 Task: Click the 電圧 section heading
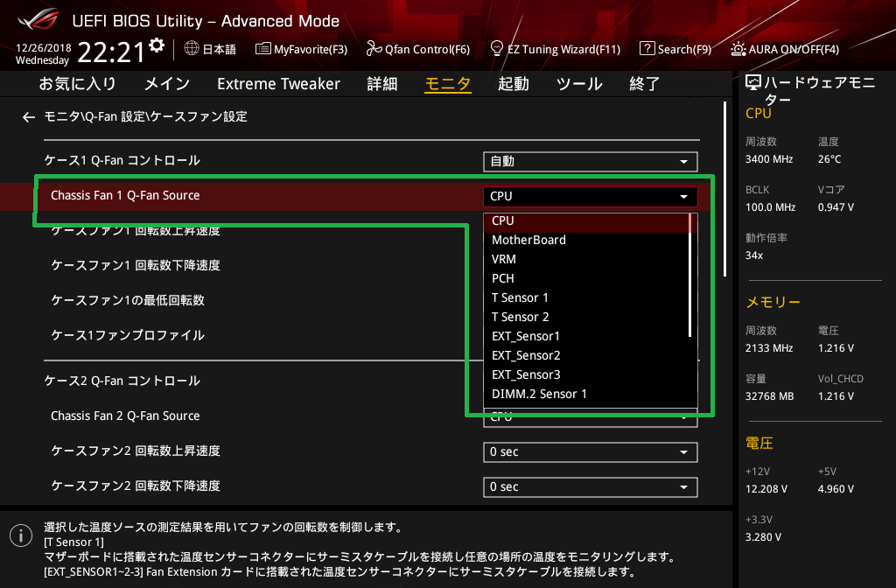(x=759, y=444)
